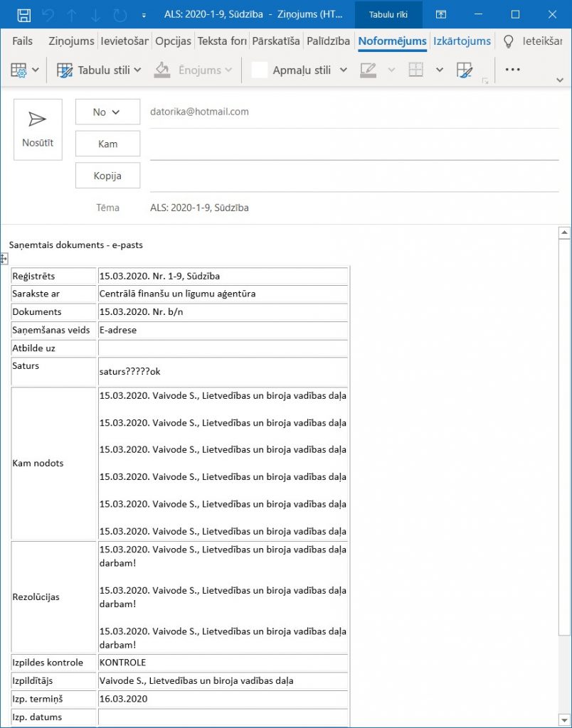Expand the Apmaļu stili dropdown

[344, 70]
